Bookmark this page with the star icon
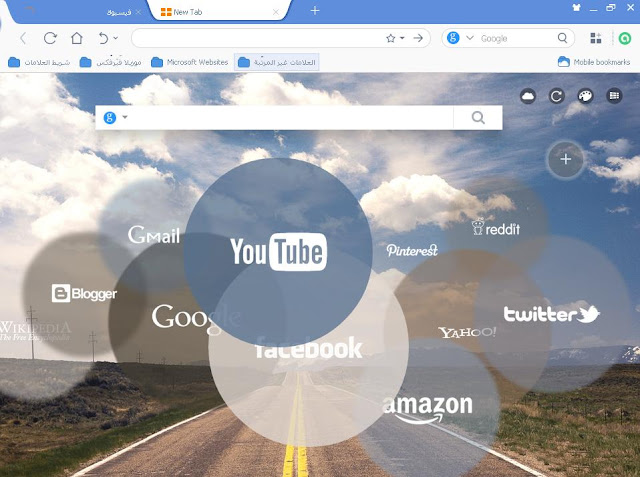The height and width of the screenshot is (477, 640). 391,38
